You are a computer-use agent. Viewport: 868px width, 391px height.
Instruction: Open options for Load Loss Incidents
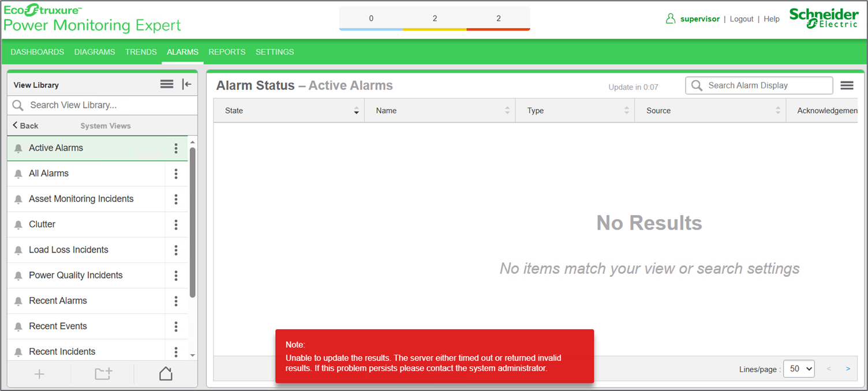(x=176, y=250)
